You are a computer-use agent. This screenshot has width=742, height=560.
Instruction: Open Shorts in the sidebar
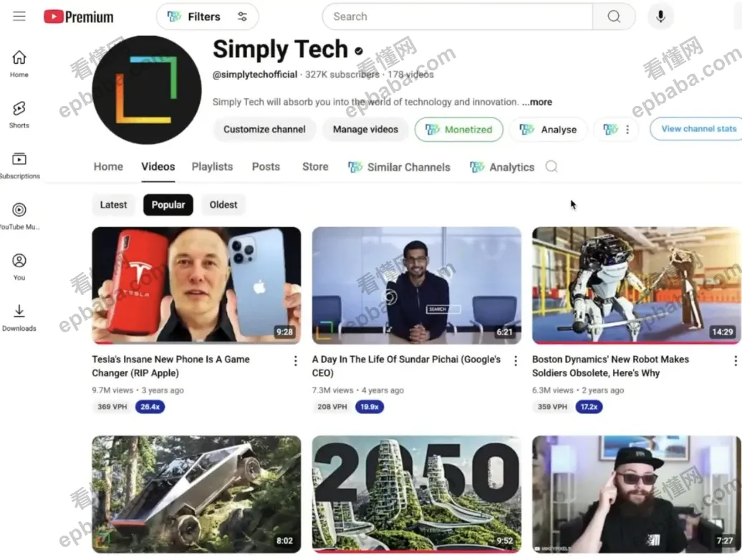pos(19,115)
